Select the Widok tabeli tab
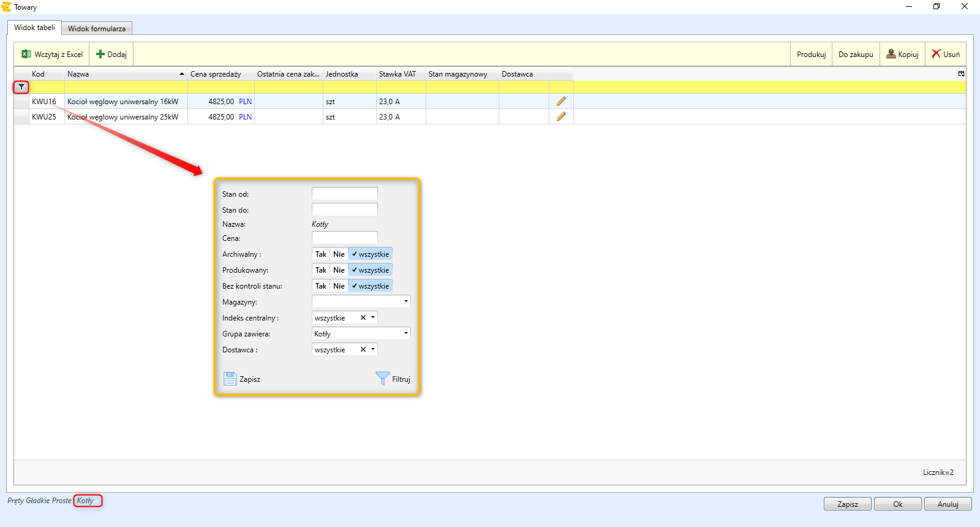This screenshot has height=527, width=980. pyautogui.click(x=34, y=28)
